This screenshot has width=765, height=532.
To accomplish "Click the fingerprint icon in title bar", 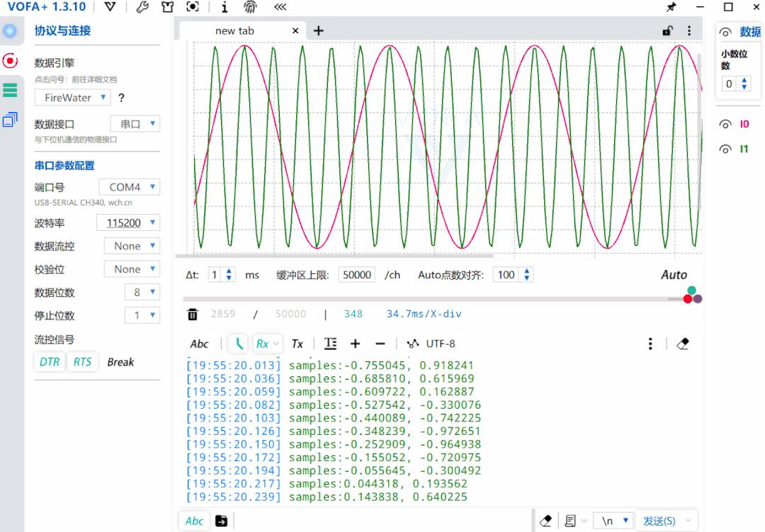I will [250, 7].
